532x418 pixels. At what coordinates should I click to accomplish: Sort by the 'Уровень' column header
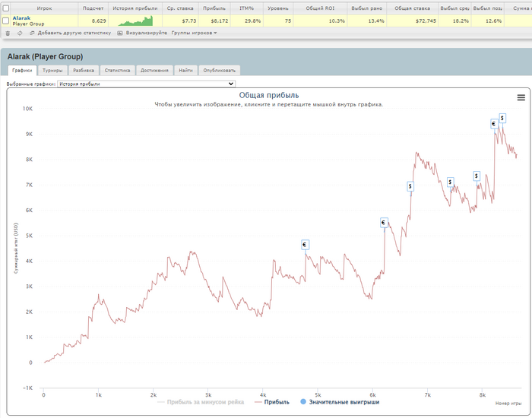click(x=278, y=8)
